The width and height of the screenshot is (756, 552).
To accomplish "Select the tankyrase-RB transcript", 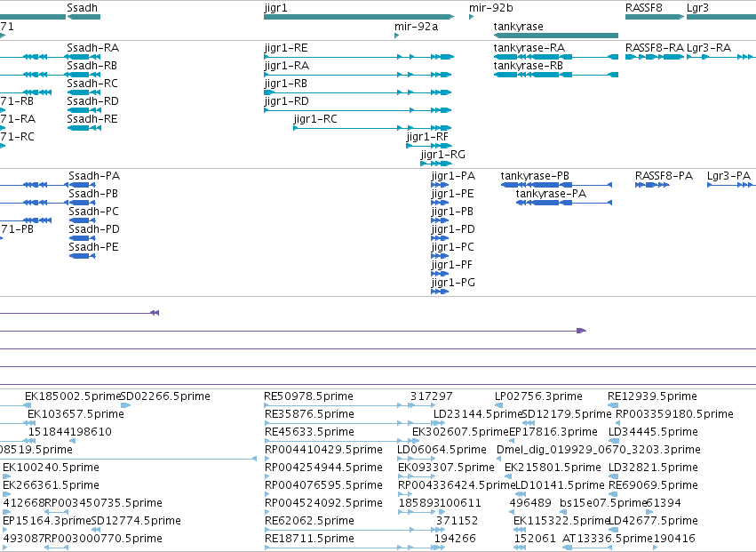I will [x=556, y=75].
